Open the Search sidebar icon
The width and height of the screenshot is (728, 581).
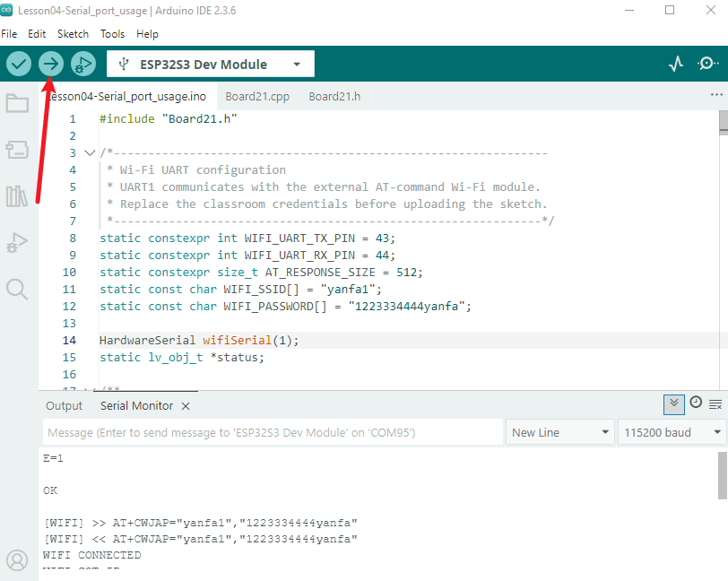[17, 289]
